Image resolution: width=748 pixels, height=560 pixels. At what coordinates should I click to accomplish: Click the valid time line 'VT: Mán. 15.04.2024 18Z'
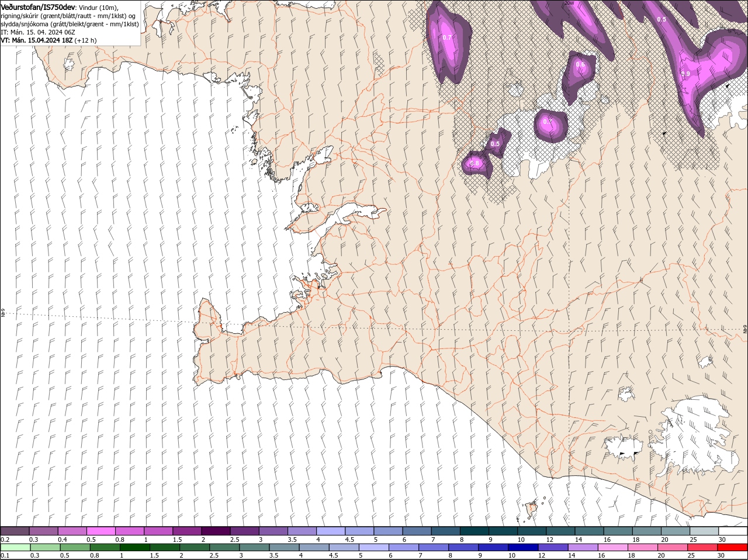37,40
